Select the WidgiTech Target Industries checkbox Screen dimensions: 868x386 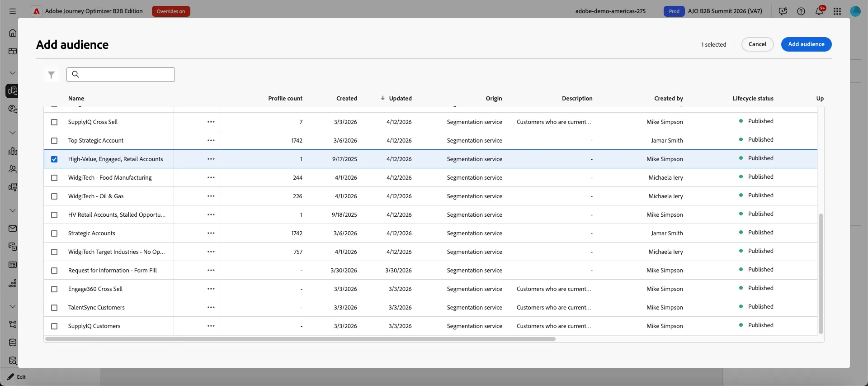pyautogui.click(x=54, y=252)
